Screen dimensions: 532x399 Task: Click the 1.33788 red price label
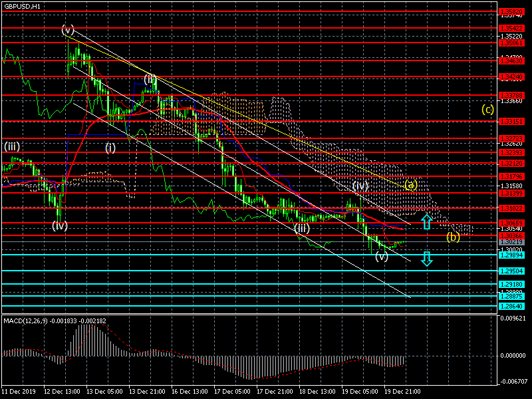point(511,95)
